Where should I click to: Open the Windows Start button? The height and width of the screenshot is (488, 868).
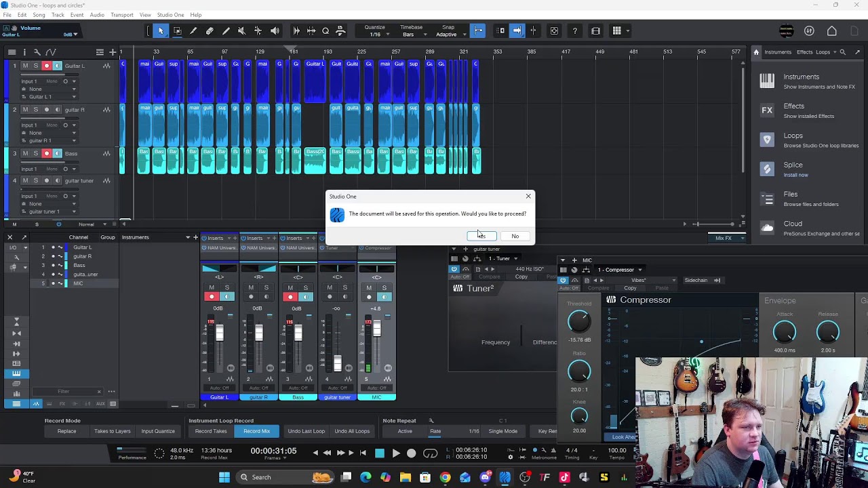click(x=224, y=477)
